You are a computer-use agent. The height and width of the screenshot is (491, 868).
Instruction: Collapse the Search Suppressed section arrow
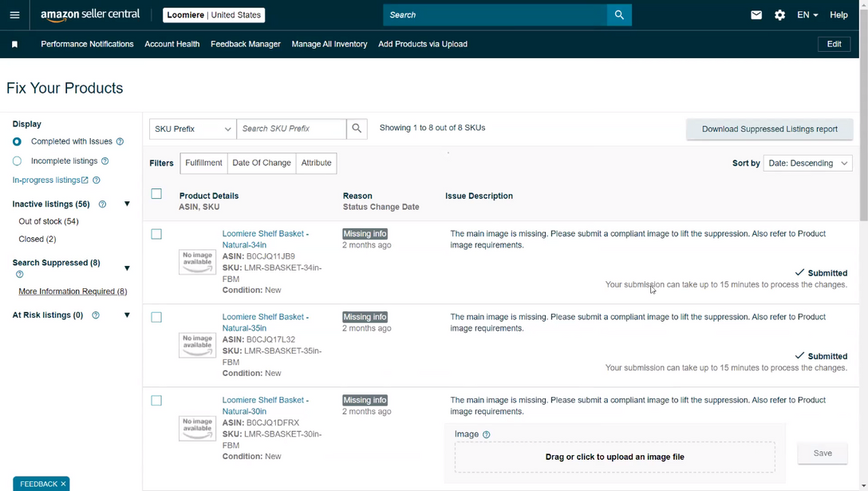[x=127, y=268]
